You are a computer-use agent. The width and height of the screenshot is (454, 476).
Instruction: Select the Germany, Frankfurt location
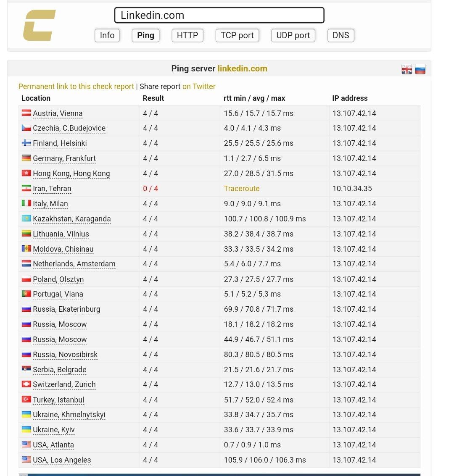64,158
